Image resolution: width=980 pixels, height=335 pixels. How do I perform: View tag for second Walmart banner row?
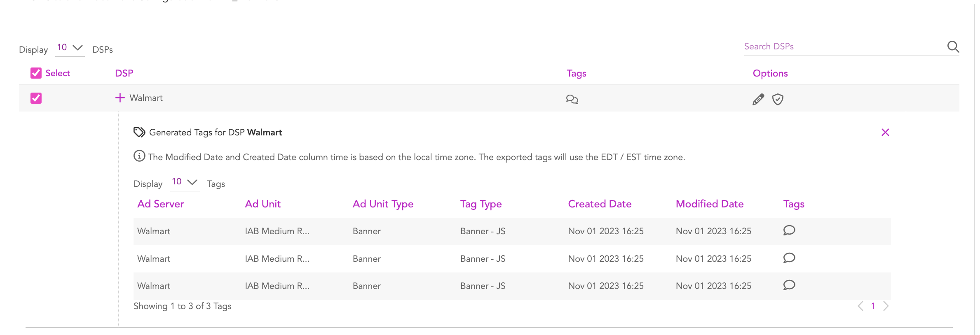(x=789, y=258)
